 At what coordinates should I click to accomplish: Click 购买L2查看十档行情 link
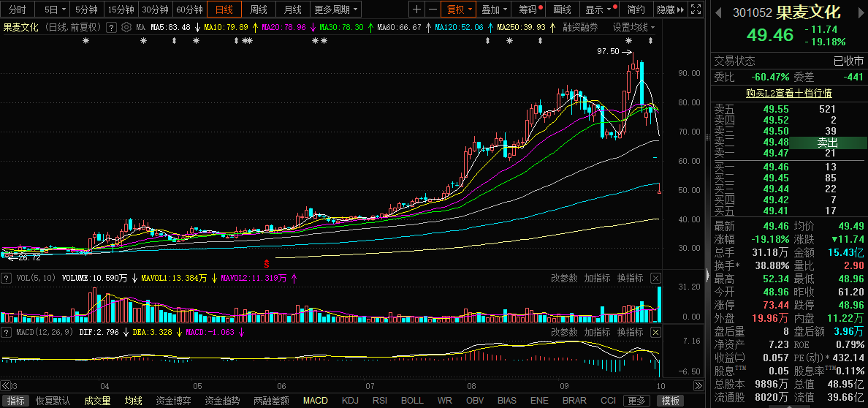789,94
